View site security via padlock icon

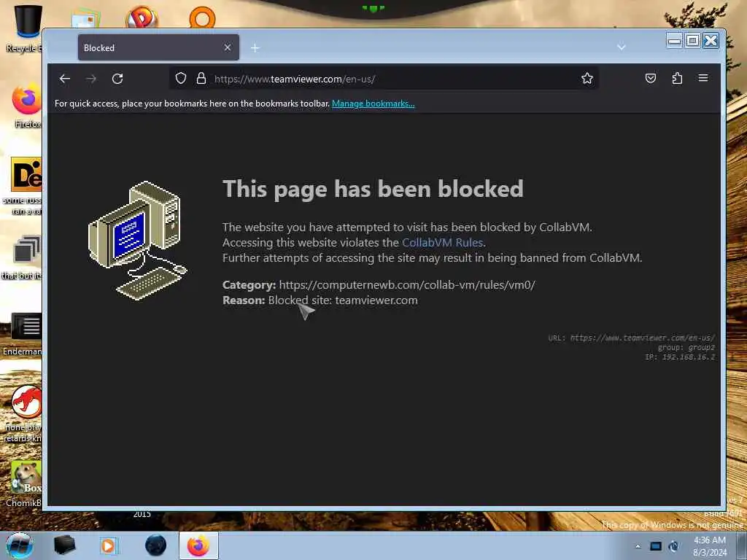(201, 78)
